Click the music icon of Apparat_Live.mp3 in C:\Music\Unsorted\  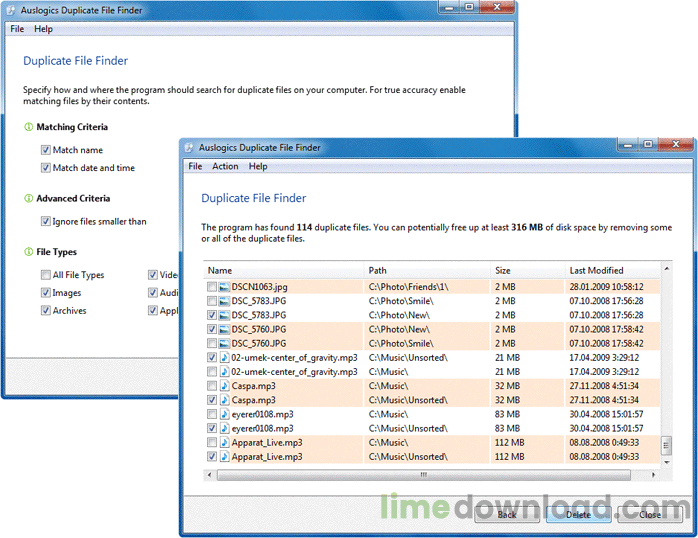click(x=224, y=457)
